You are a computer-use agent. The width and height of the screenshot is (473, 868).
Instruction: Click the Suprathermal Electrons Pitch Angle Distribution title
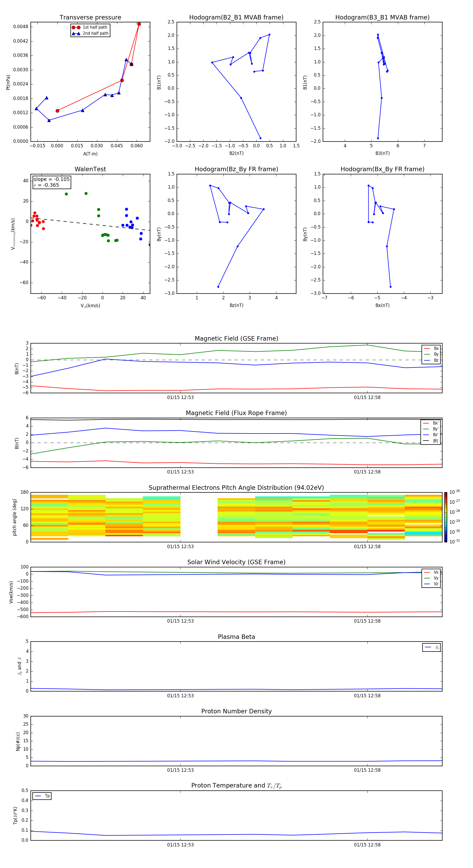point(236,488)
